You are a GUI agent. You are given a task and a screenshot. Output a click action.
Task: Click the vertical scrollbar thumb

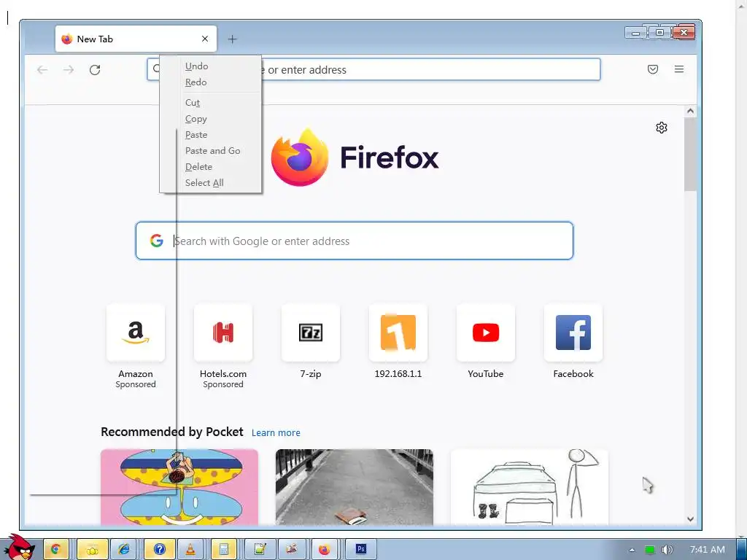click(690, 155)
